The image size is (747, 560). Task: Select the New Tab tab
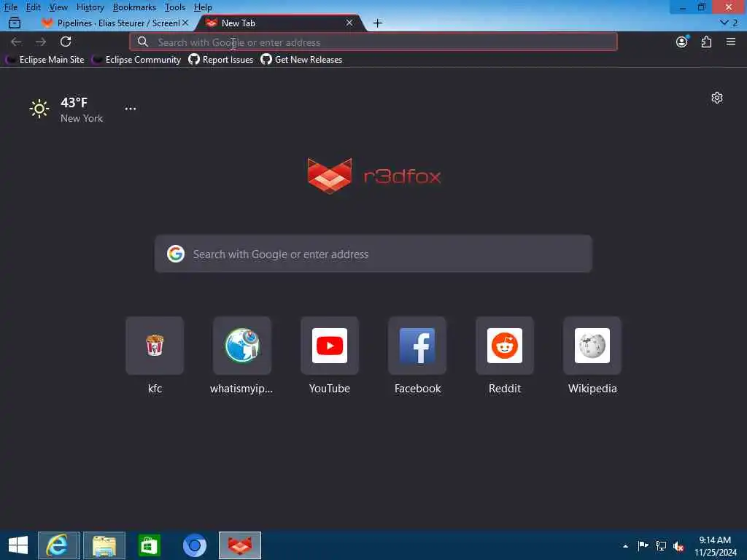[281, 23]
